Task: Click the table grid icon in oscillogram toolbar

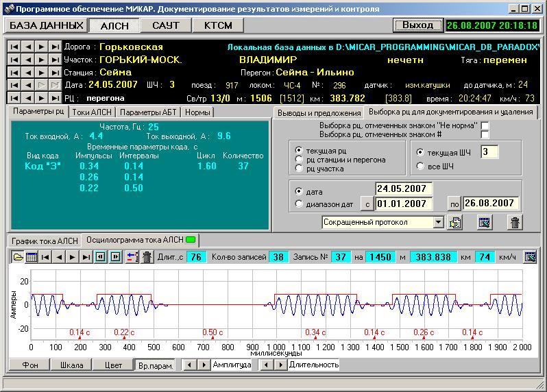Action: (x=32, y=257)
